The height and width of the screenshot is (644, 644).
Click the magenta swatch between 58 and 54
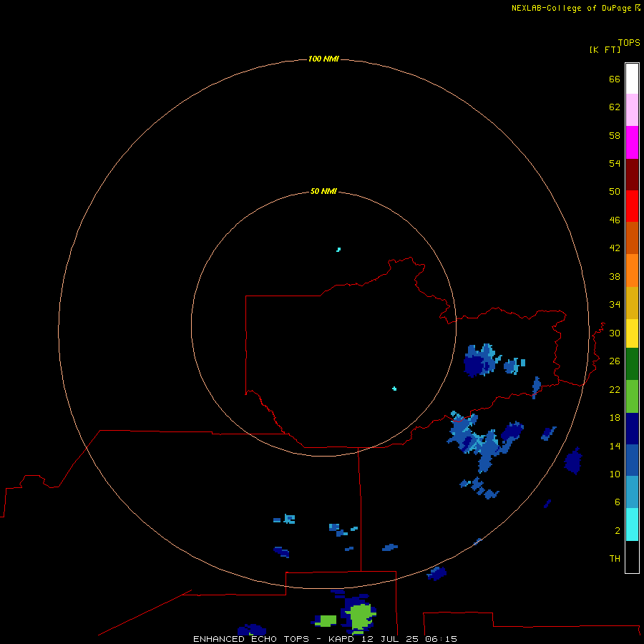(x=632, y=142)
